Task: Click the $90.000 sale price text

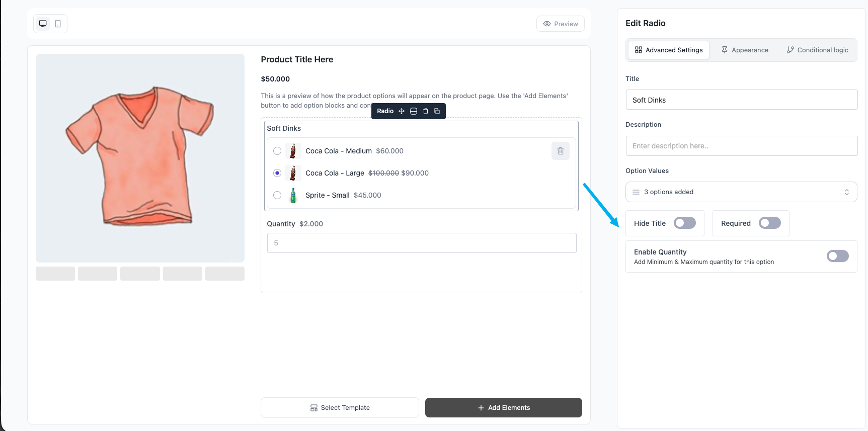Action: (x=415, y=173)
